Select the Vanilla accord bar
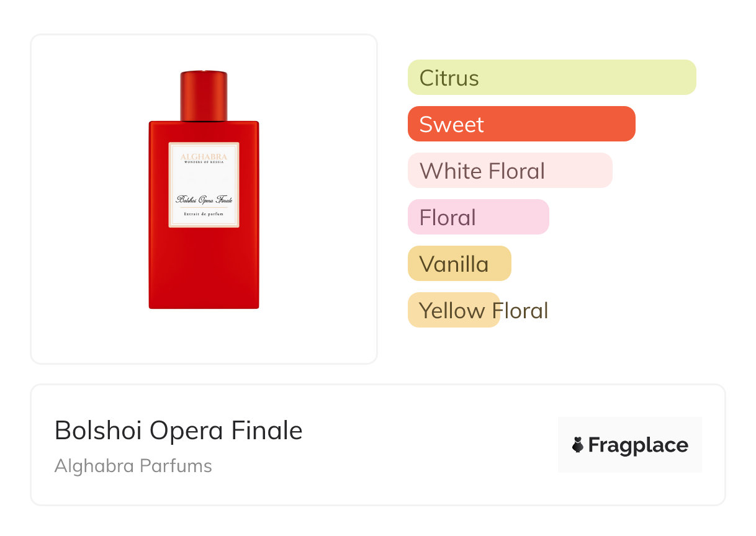Screen dimensions: 756x536 pos(459,264)
